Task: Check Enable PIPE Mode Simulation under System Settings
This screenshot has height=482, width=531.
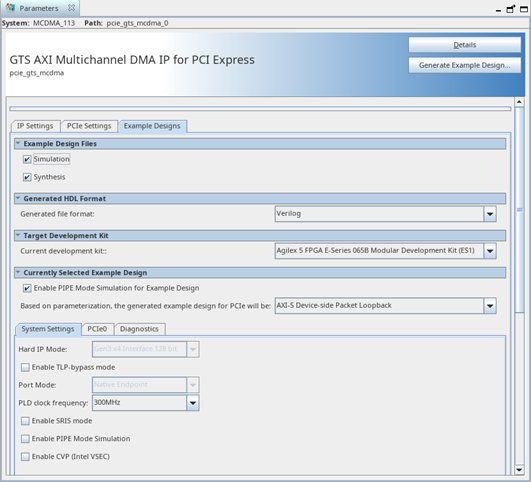Action: 25,439
